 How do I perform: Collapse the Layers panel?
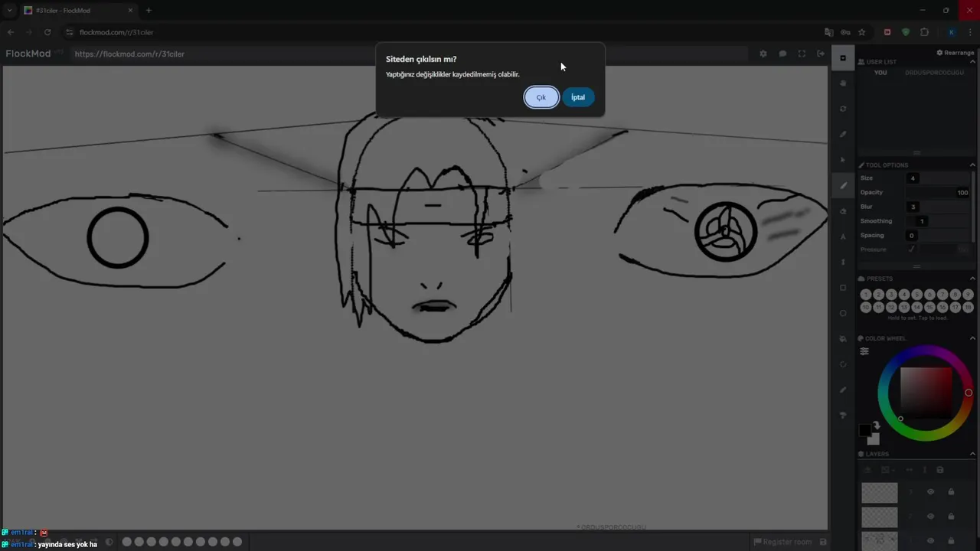click(x=972, y=454)
